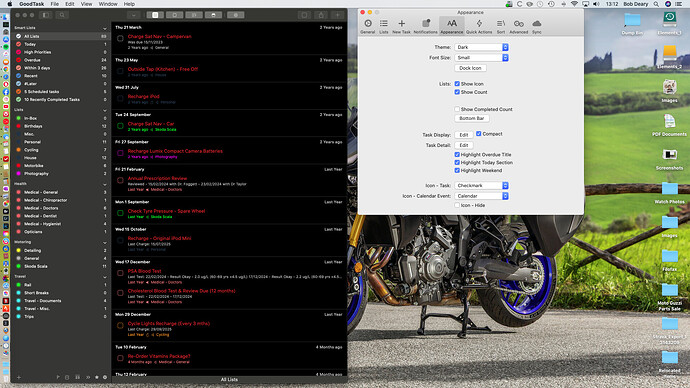Open the Sync preferences tab
The image size is (690, 388).
click(x=536, y=26)
